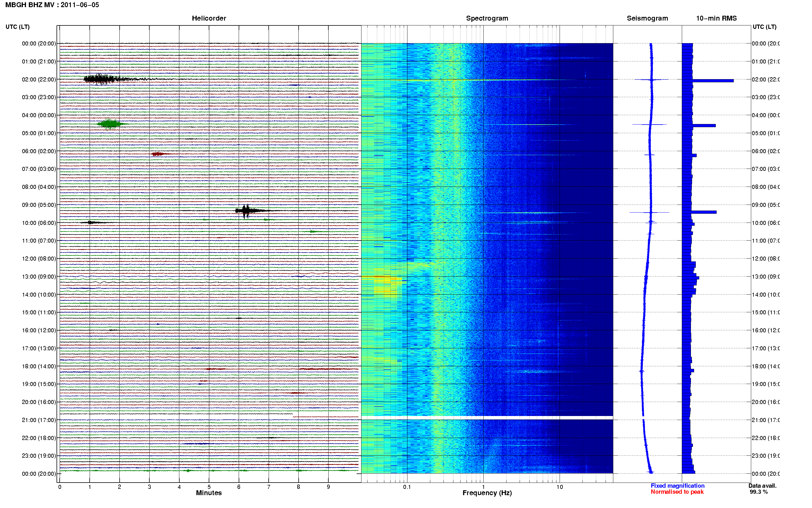
Task: Click the 'Data avail.' label
Action: point(762,486)
